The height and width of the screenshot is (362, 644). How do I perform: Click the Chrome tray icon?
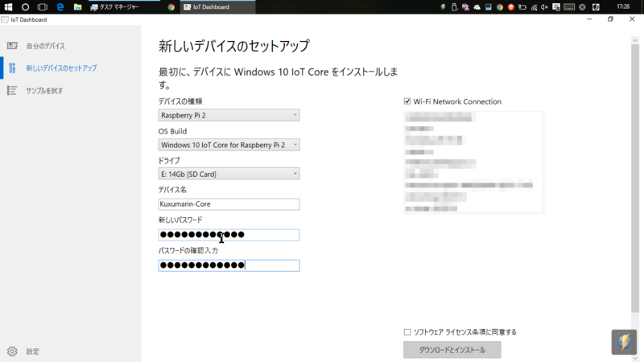pos(499,7)
